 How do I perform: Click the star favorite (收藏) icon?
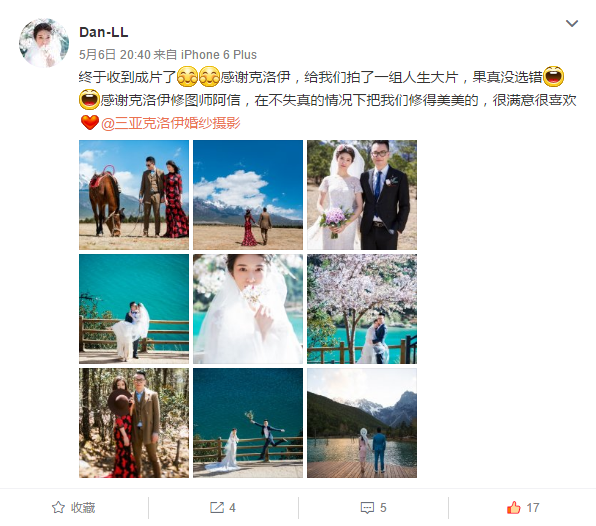click(58, 507)
